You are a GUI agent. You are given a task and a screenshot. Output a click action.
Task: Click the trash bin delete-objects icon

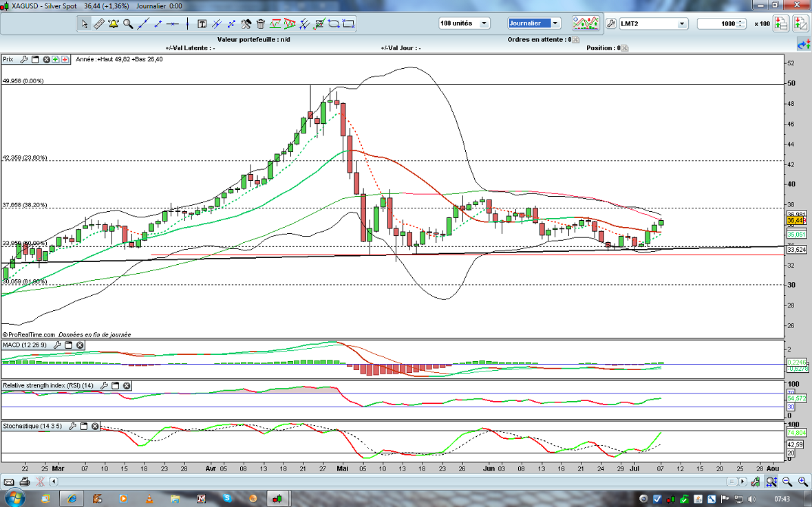click(259, 24)
